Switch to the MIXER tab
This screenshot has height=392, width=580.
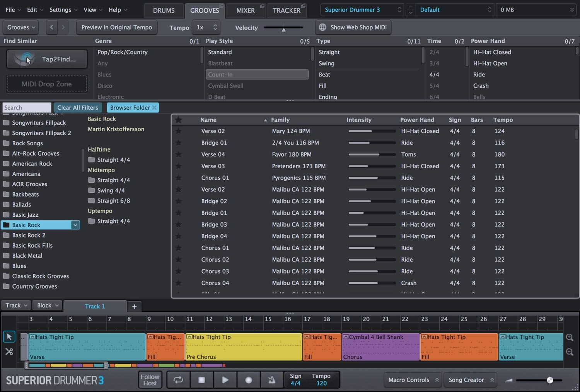pos(246,10)
